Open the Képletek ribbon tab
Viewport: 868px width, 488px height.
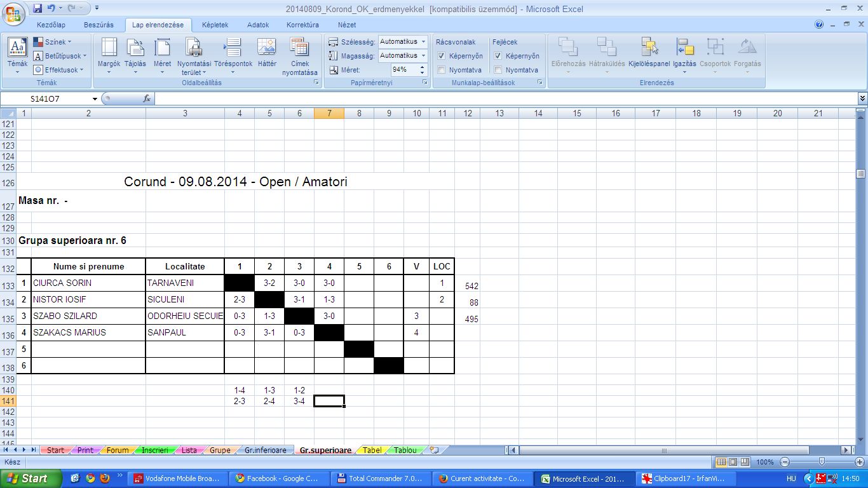(215, 25)
